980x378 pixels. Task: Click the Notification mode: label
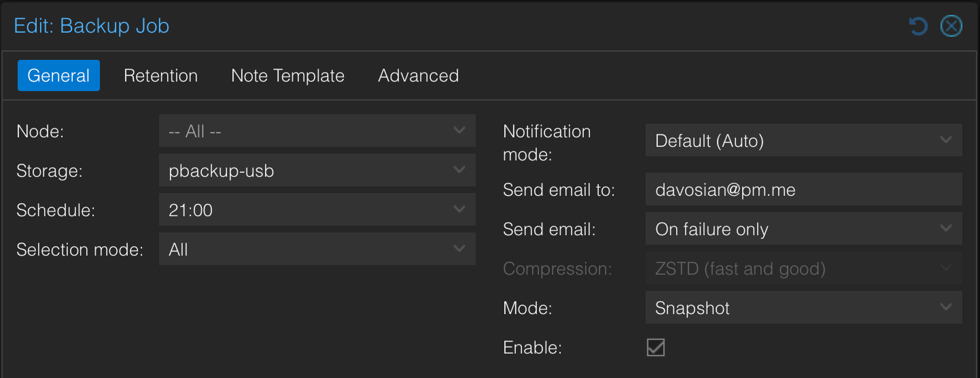tap(547, 143)
